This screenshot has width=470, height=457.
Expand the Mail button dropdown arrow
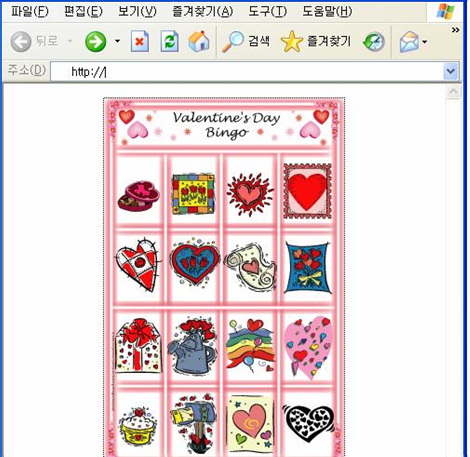[x=424, y=42]
